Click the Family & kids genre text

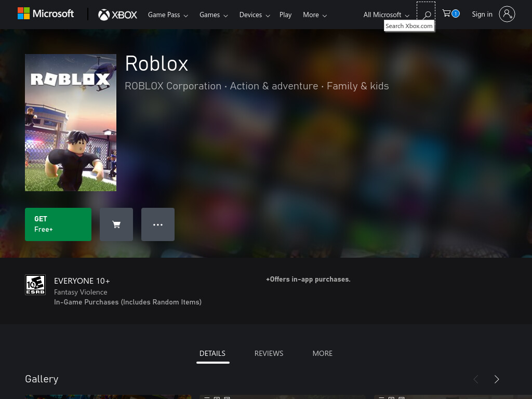tap(357, 86)
